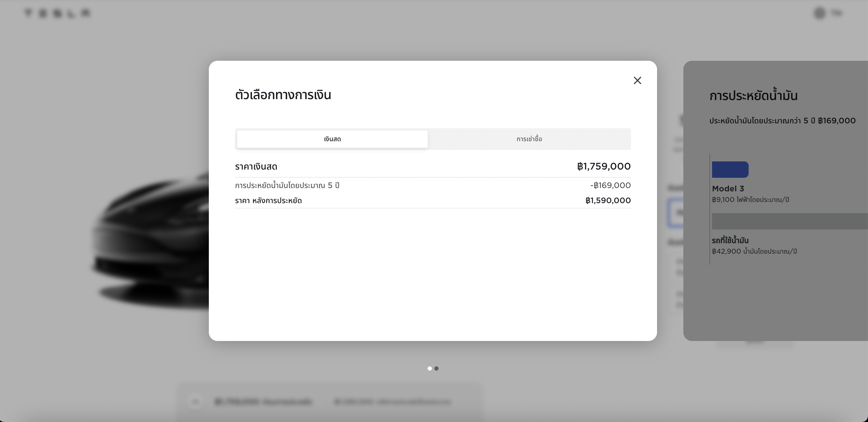This screenshot has height=422, width=868.
Task: Click the ตัวเลือกทางการเงิน dialog heading
Action: point(283,95)
